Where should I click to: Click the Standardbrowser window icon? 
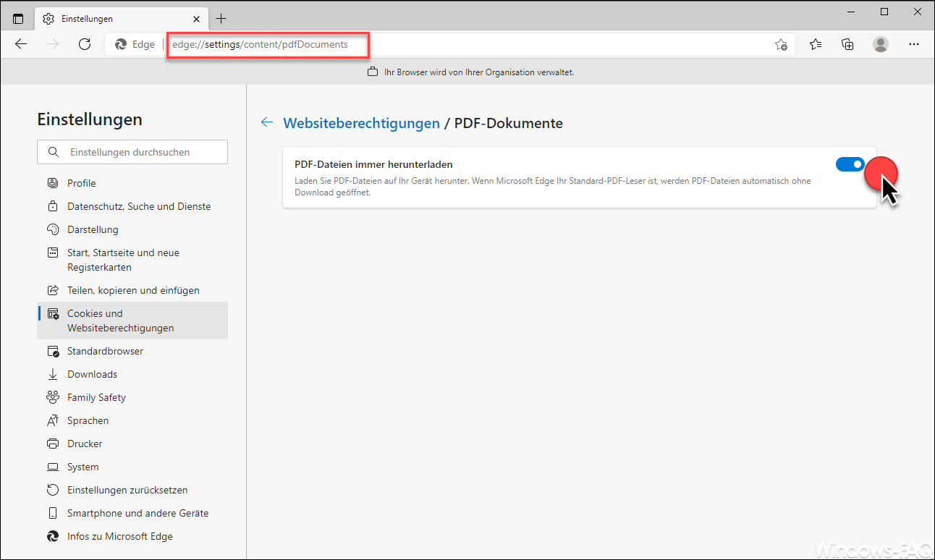(x=53, y=351)
